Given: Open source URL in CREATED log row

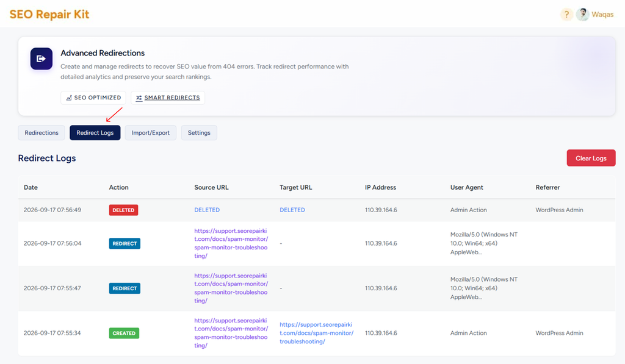Looking at the screenshot, I should [231, 333].
